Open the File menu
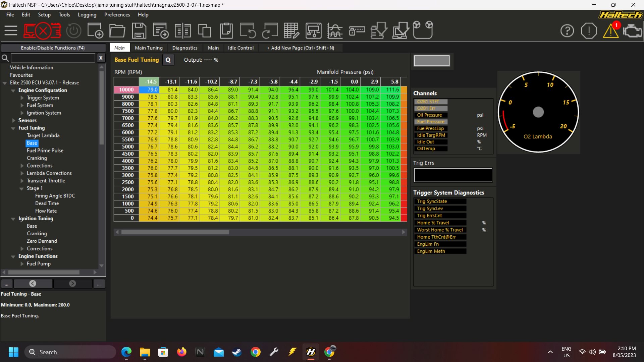The width and height of the screenshot is (644, 362). click(10, 15)
